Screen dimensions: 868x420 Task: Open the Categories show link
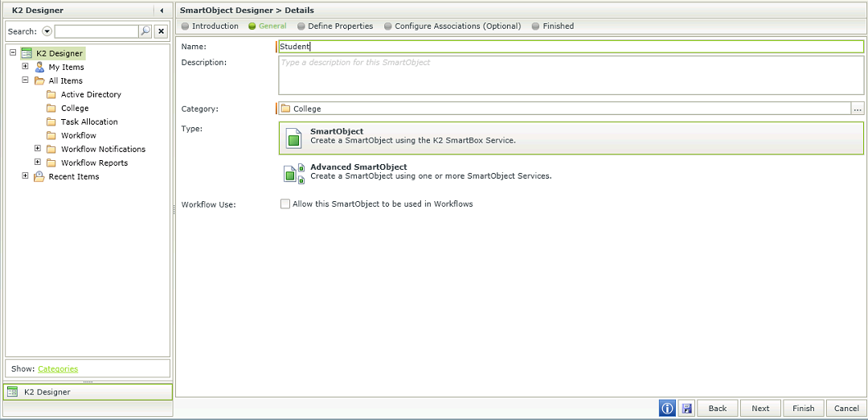click(58, 369)
